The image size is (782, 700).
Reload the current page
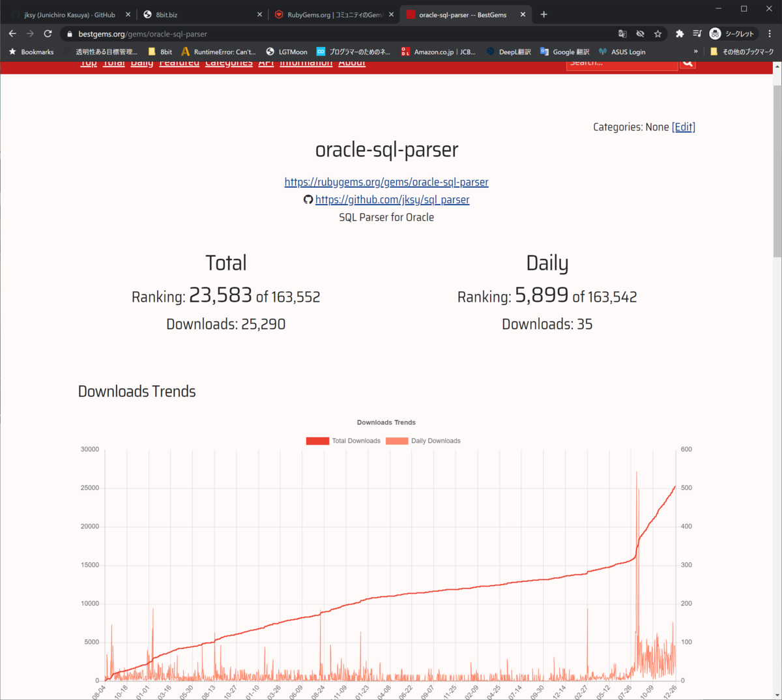coord(47,33)
